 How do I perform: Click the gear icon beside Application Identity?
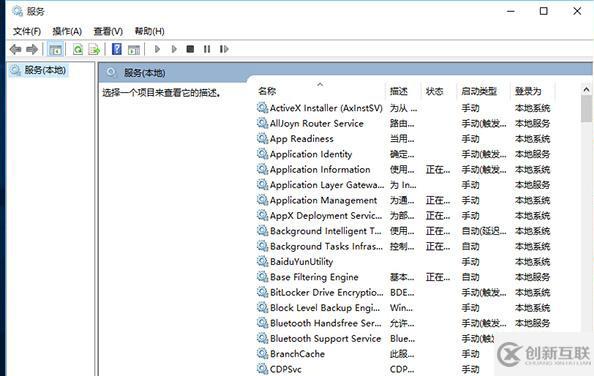[x=262, y=154]
